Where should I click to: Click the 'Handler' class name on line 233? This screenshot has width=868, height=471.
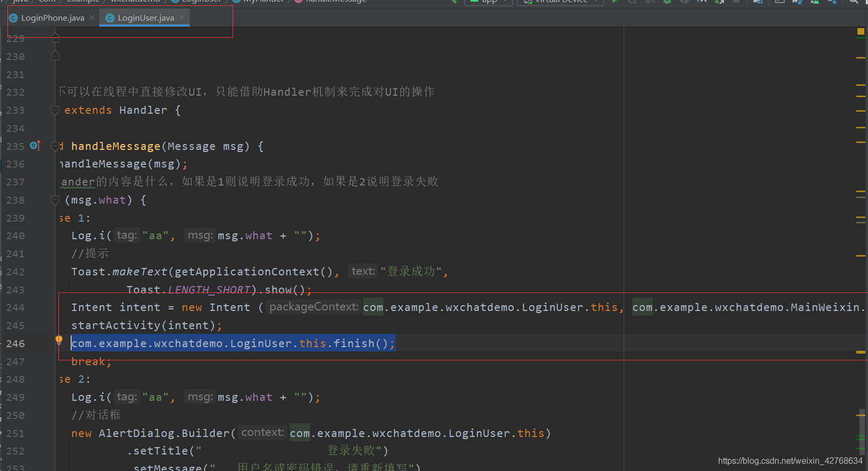click(x=143, y=110)
